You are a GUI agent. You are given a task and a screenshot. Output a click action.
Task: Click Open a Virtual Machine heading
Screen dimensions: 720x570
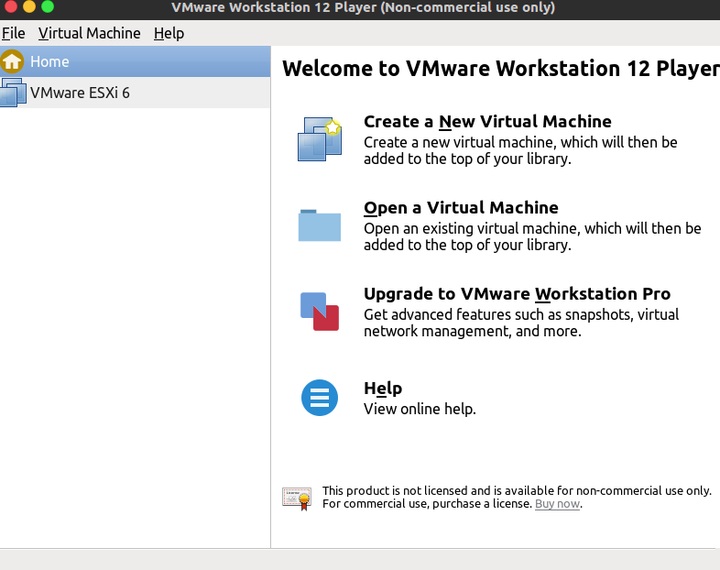461,208
